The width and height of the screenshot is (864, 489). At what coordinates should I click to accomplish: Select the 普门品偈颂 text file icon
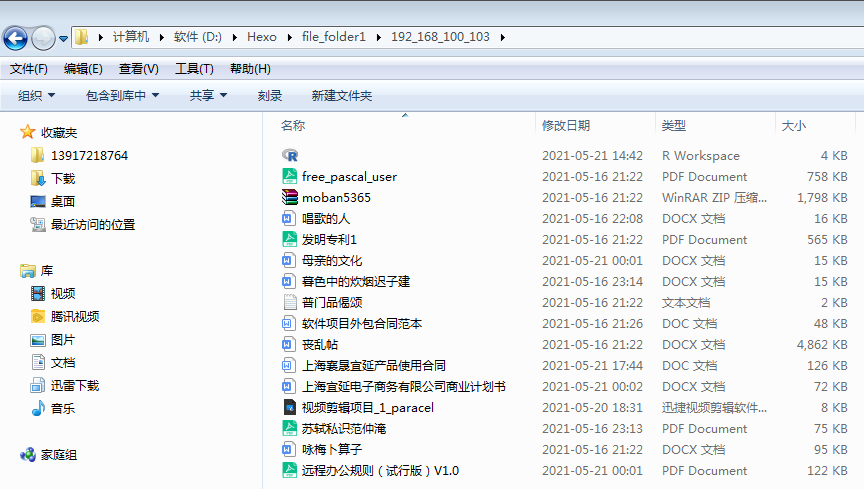click(x=289, y=302)
